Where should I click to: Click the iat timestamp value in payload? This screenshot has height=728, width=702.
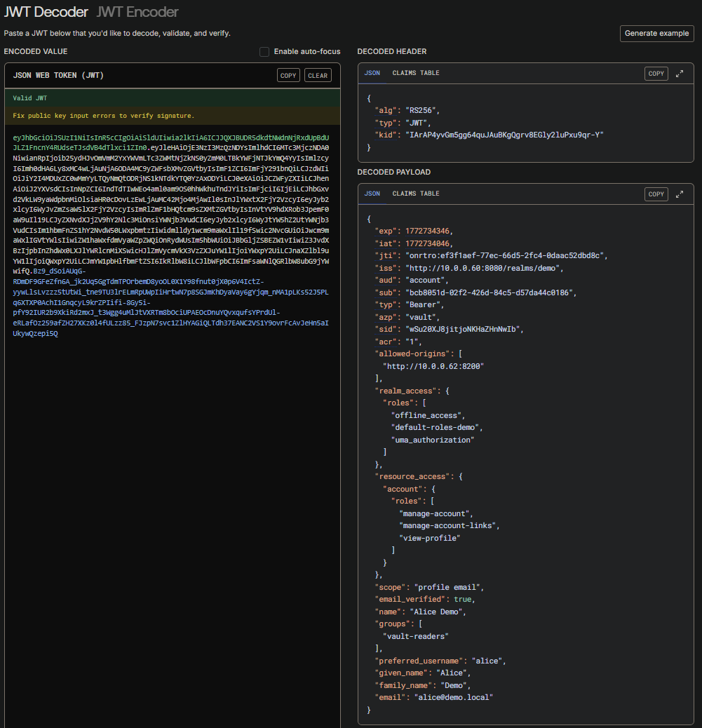coord(428,243)
